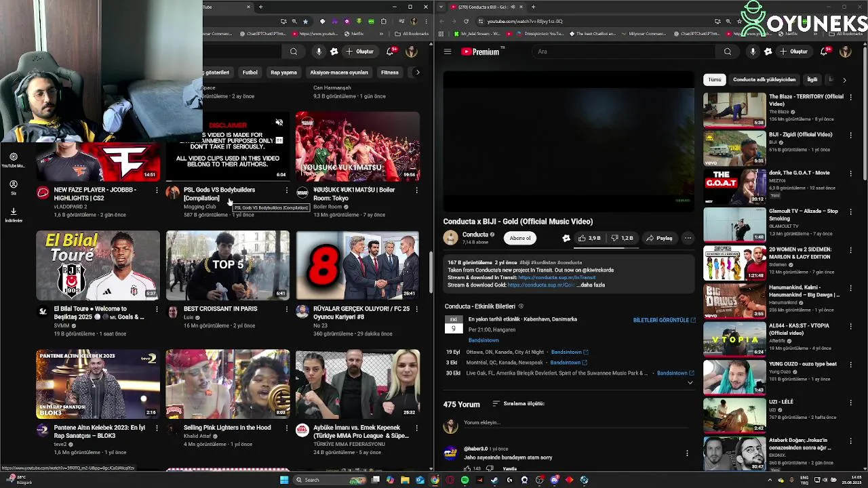
Task: Click the Paylaş share button
Action: tap(659, 238)
